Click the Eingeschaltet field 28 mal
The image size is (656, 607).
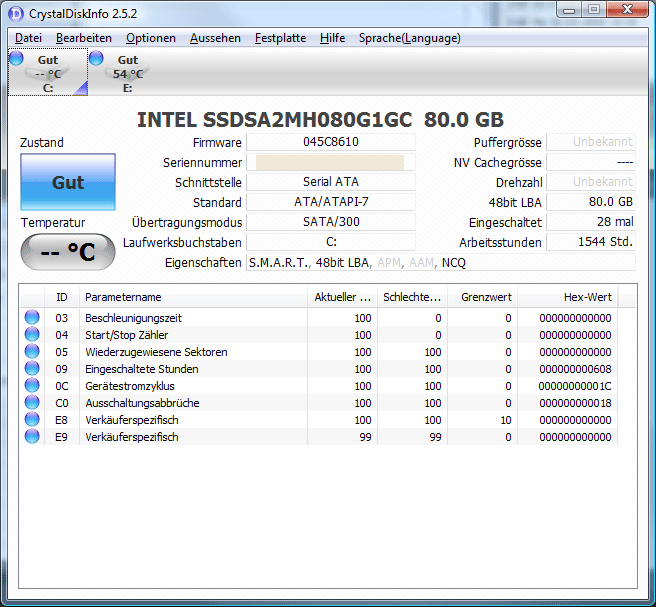(591, 222)
